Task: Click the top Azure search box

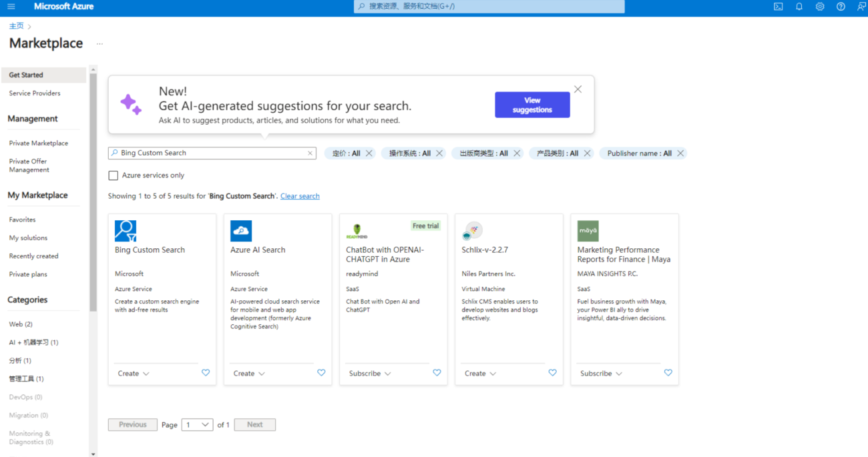Action: [x=489, y=7]
